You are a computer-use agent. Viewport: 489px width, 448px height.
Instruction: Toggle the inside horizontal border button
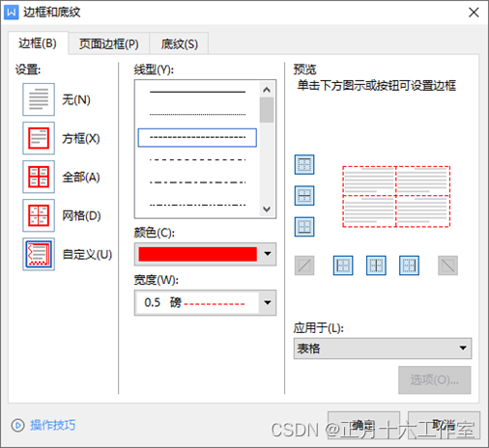click(304, 196)
